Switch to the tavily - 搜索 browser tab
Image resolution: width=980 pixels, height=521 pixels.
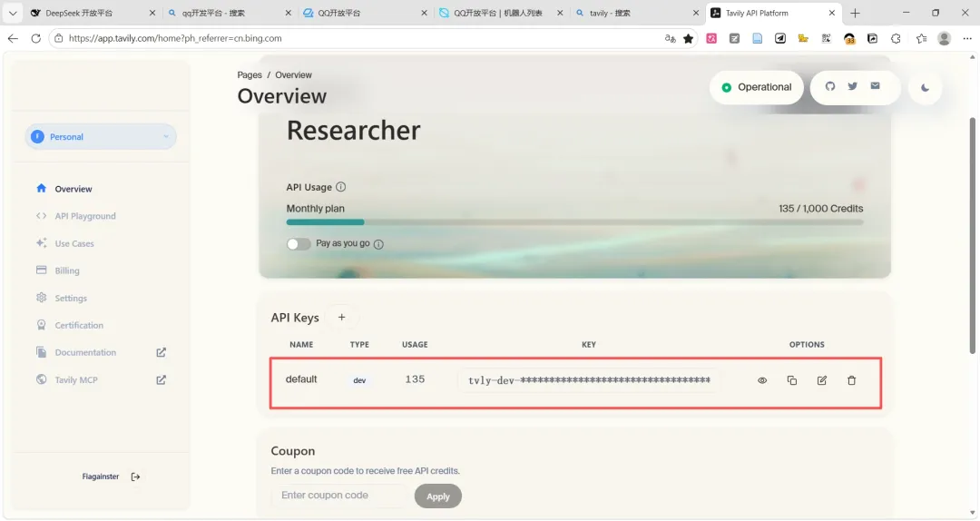point(636,13)
